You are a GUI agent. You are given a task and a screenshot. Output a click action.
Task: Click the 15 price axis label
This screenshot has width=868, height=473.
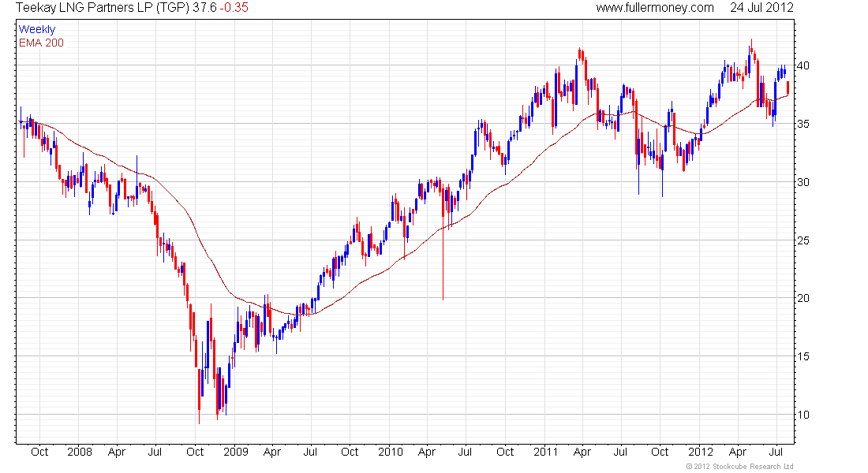(x=803, y=356)
